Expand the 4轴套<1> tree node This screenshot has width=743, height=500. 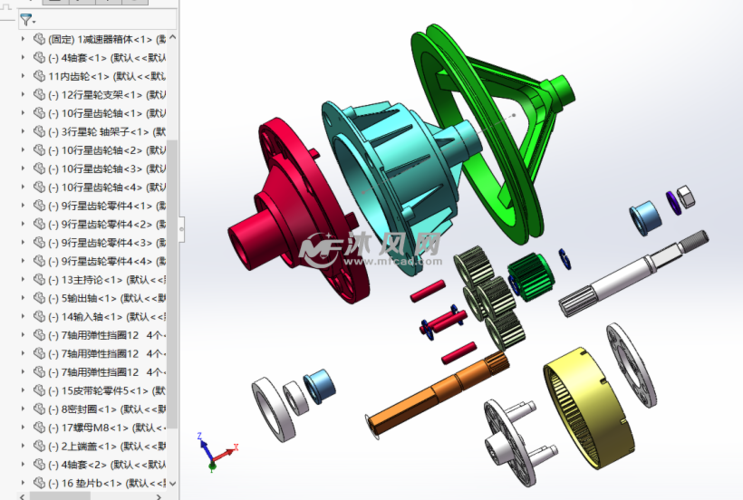pyautogui.click(x=24, y=58)
